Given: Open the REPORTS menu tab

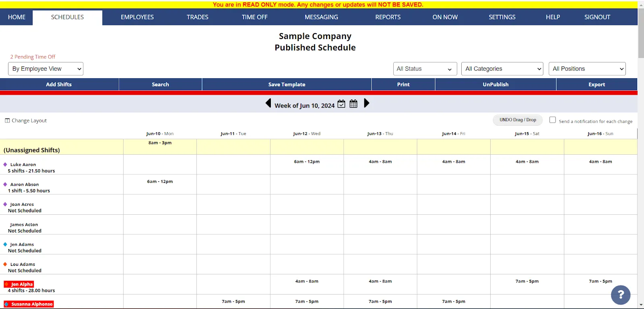Looking at the screenshot, I should tap(388, 17).
